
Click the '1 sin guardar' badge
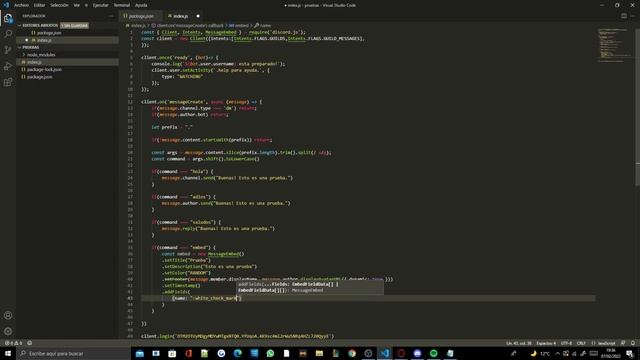74,25
